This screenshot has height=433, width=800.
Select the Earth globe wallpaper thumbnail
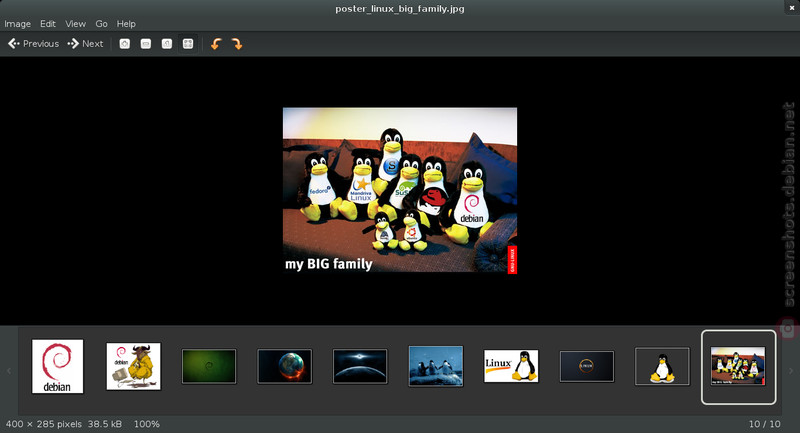point(285,366)
